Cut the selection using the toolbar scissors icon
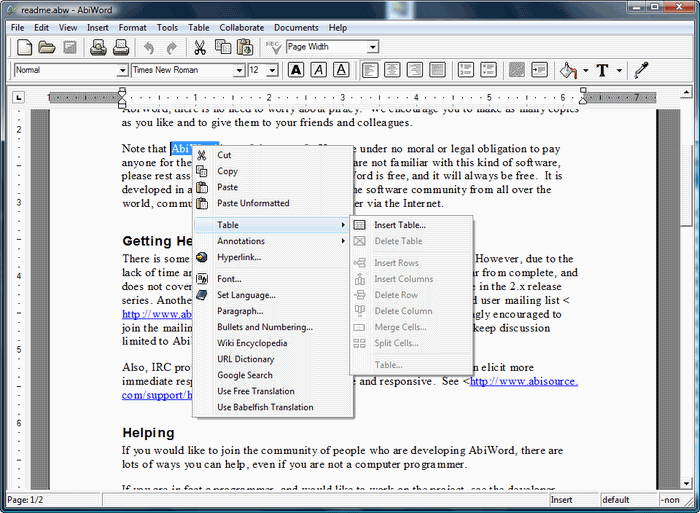 pyautogui.click(x=200, y=47)
